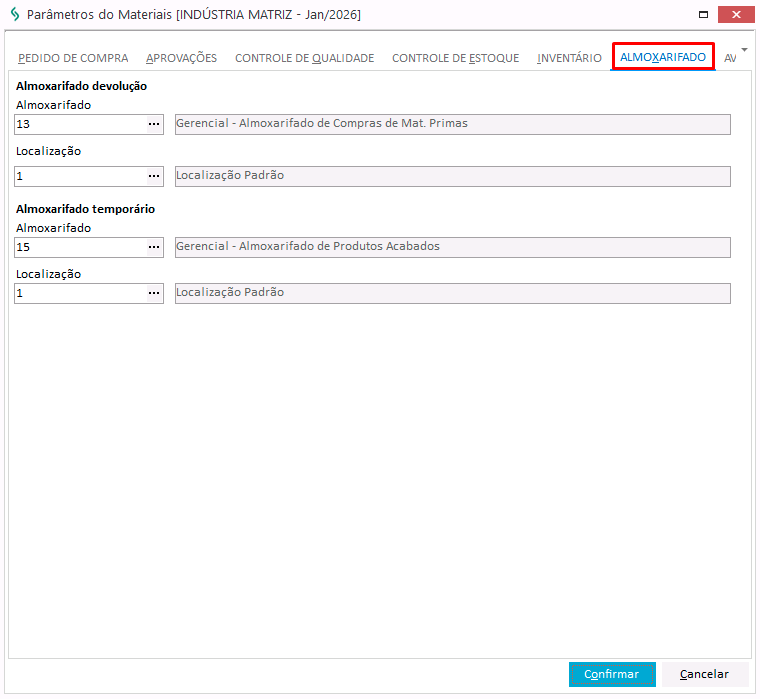Click the application logo in title bar
Viewport: 760px width, 699px height.
[15, 15]
